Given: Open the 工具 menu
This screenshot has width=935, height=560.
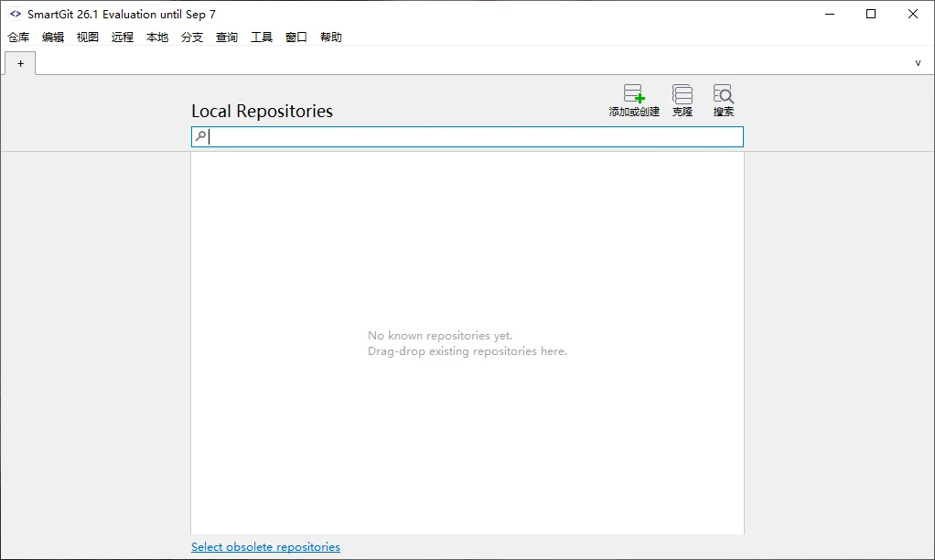Looking at the screenshot, I should tap(262, 37).
